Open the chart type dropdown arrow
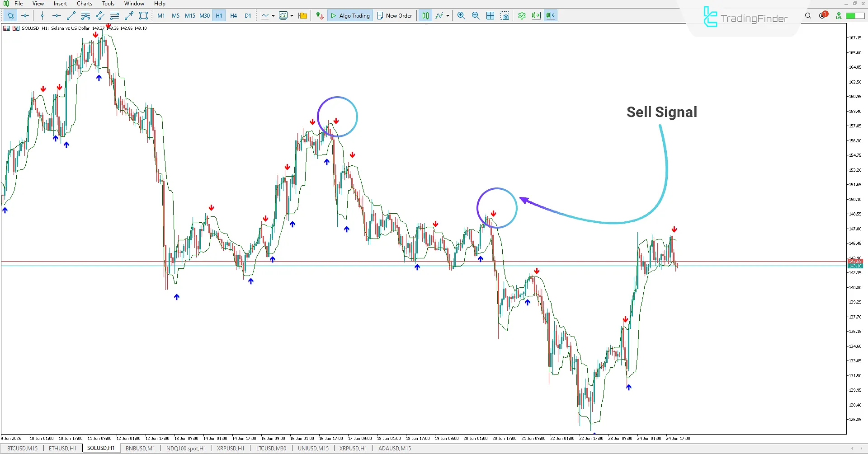 pos(273,15)
